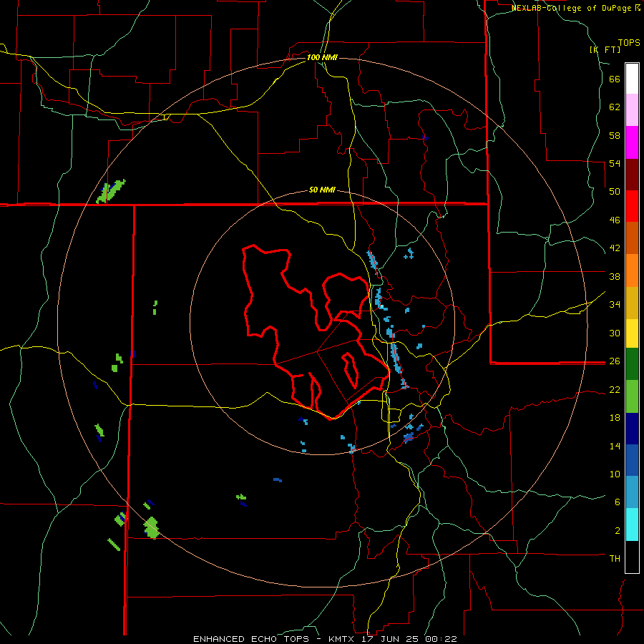Click the "22" legend value
This screenshot has height=644, width=644.
coord(615,389)
